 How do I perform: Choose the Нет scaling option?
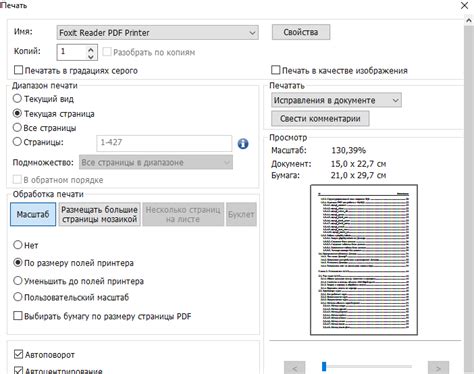point(18,245)
